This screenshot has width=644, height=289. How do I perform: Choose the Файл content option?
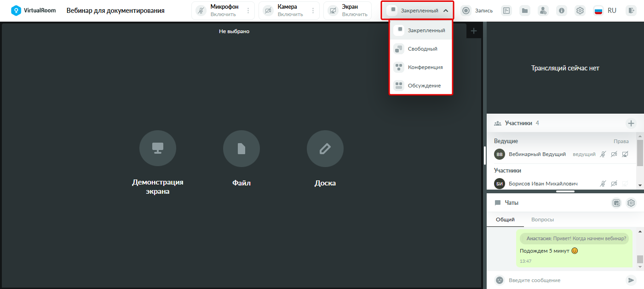click(x=241, y=159)
